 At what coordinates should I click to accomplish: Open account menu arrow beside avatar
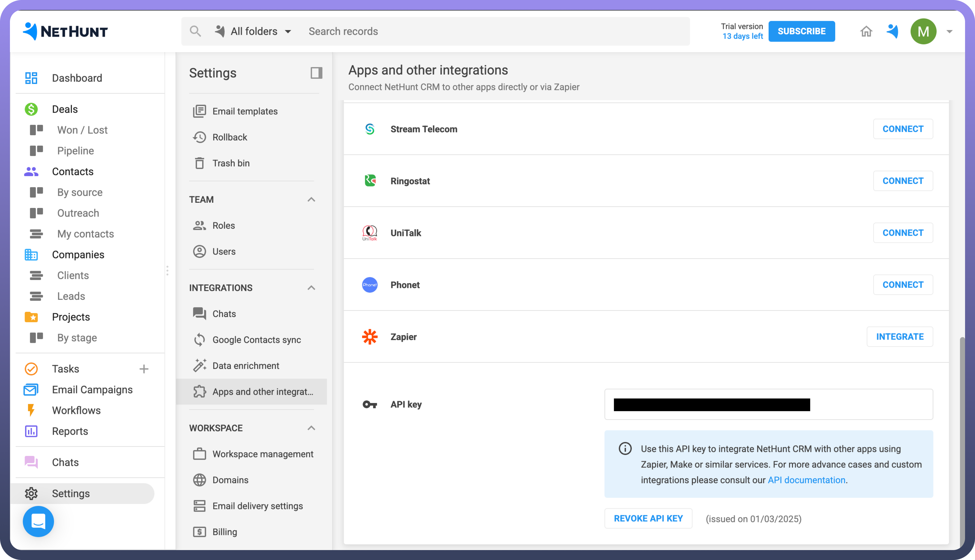pos(949,32)
